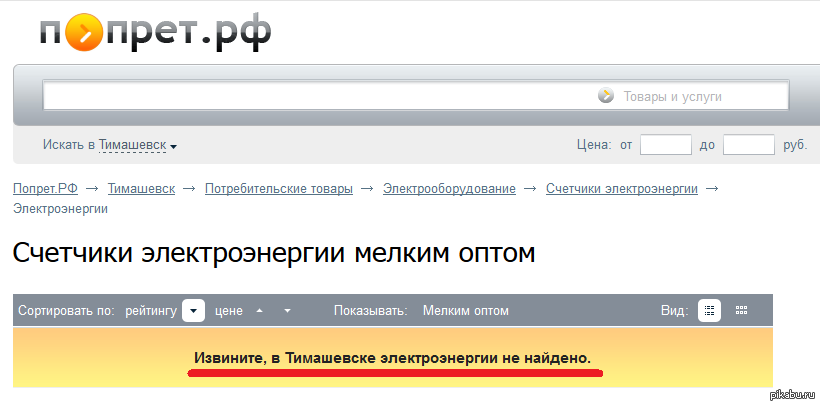Open the Попрет.РФ breadcrumb link

[45, 188]
